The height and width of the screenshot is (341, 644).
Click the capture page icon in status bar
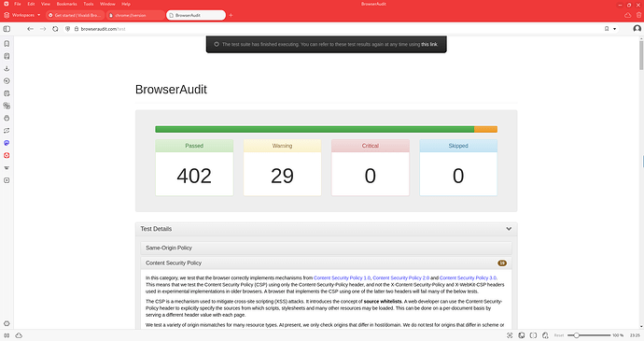510,335
